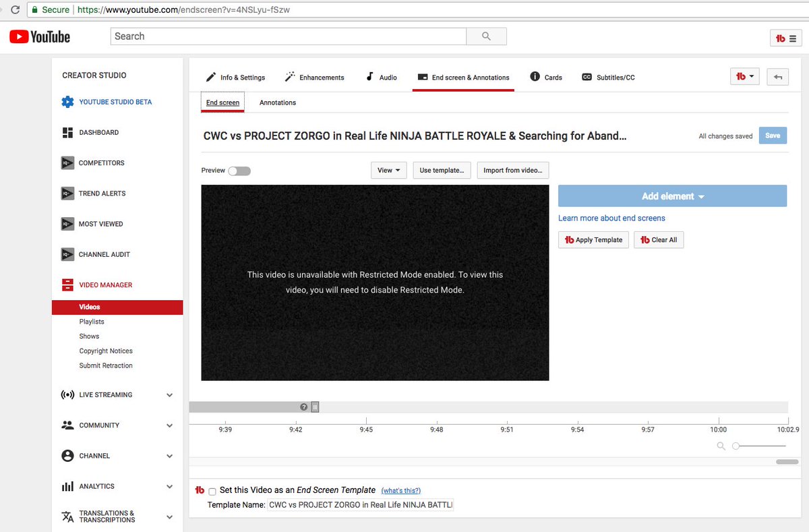The width and height of the screenshot is (809, 532).
Task: Click Use template button
Action: (x=442, y=170)
